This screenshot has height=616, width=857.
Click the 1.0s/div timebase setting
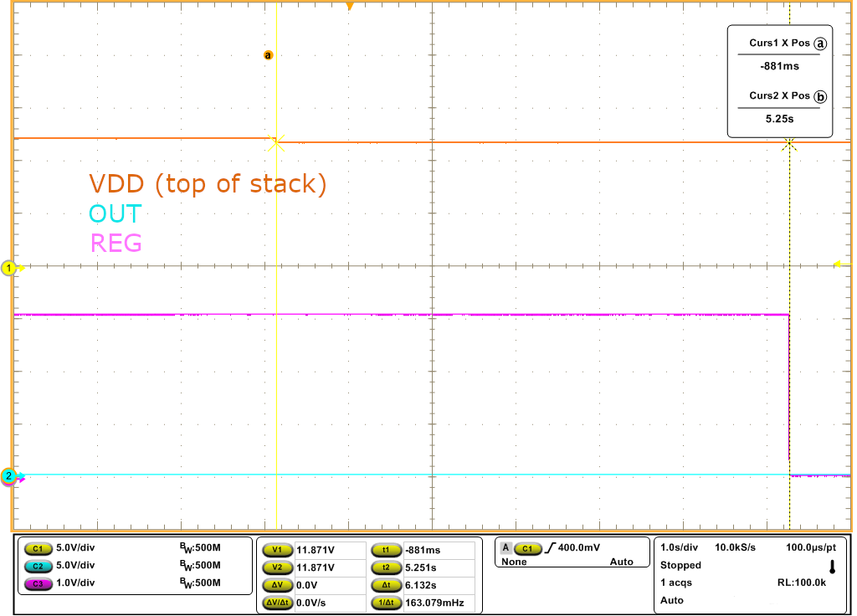click(x=679, y=547)
